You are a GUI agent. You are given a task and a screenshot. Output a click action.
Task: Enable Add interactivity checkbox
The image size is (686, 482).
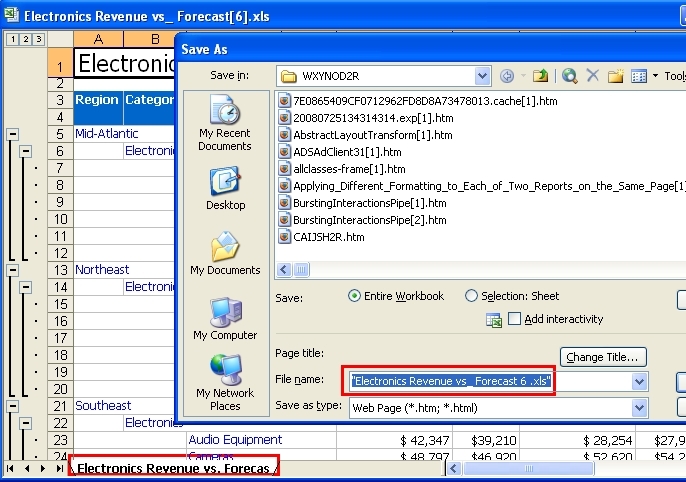(x=514, y=319)
